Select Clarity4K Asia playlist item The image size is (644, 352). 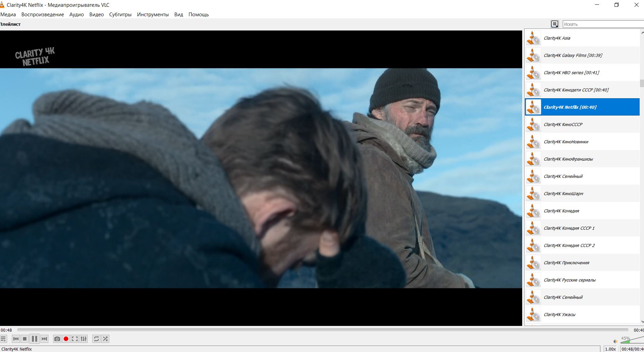[582, 38]
